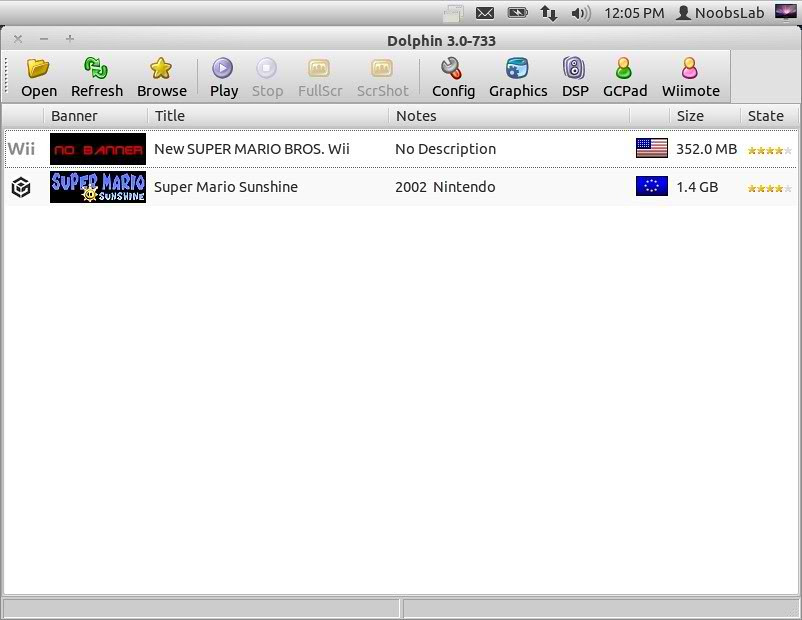This screenshot has height=620, width=802.
Task: Minimize the Dolphin window
Action: click(x=44, y=39)
